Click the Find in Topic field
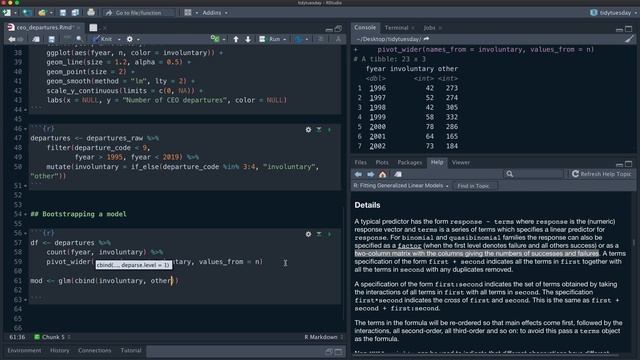This screenshot has width=640, height=360. (x=475, y=186)
